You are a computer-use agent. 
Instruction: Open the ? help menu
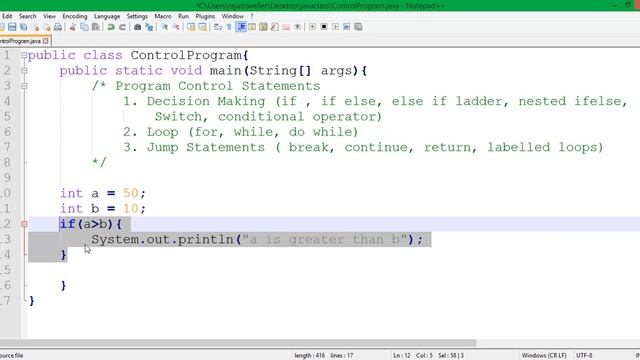[251, 16]
